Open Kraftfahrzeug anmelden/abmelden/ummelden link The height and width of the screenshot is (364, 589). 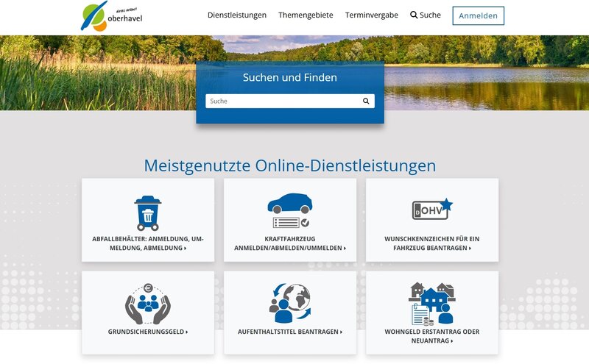pos(290,243)
